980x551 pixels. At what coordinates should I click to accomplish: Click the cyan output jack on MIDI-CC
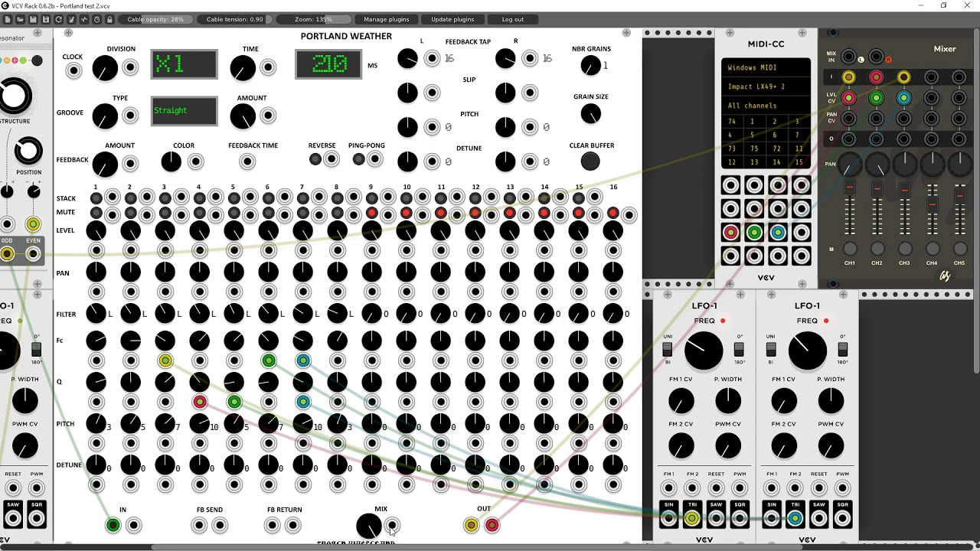pyautogui.click(x=778, y=233)
